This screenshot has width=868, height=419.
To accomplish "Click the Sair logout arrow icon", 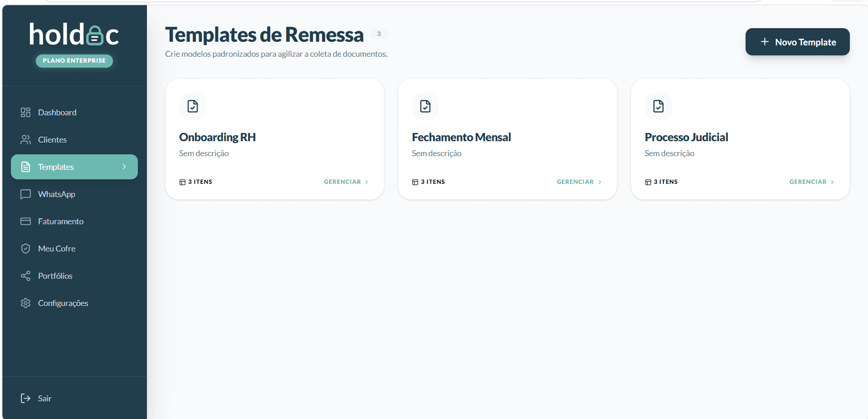I will tap(25, 399).
